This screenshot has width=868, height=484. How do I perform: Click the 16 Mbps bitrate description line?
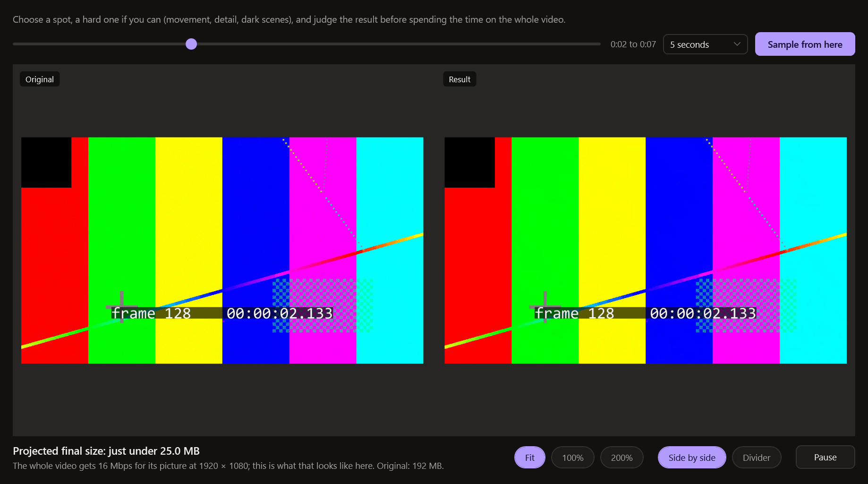pos(228,466)
